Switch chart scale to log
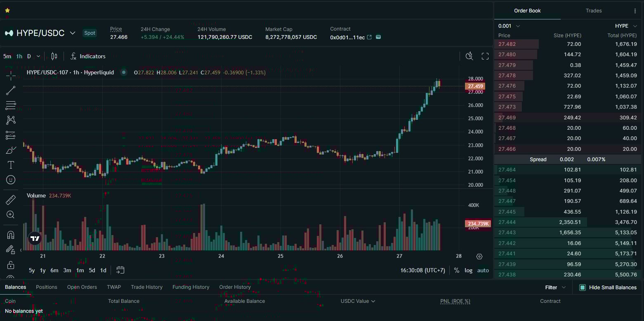644x321 pixels. click(x=468, y=270)
